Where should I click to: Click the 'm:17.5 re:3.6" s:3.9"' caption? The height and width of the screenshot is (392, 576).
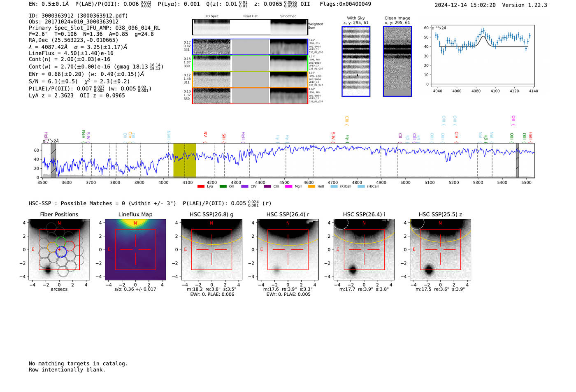(x=440, y=289)
